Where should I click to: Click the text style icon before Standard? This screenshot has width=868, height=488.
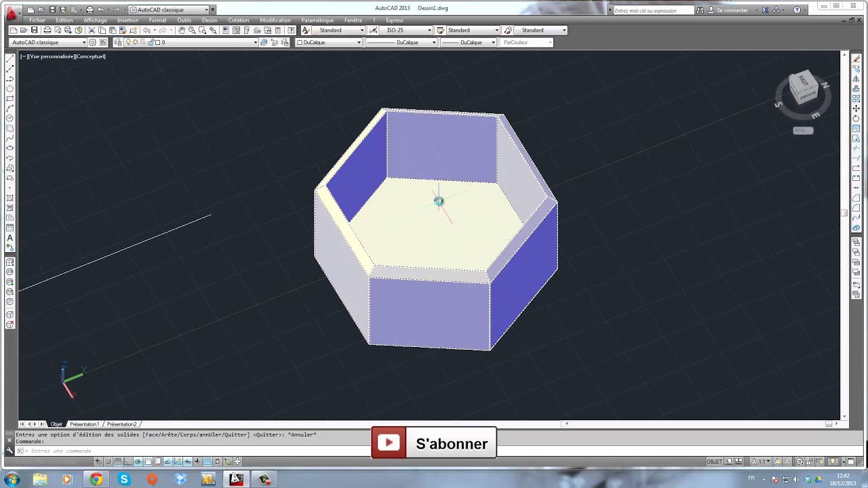tap(306, 30)
